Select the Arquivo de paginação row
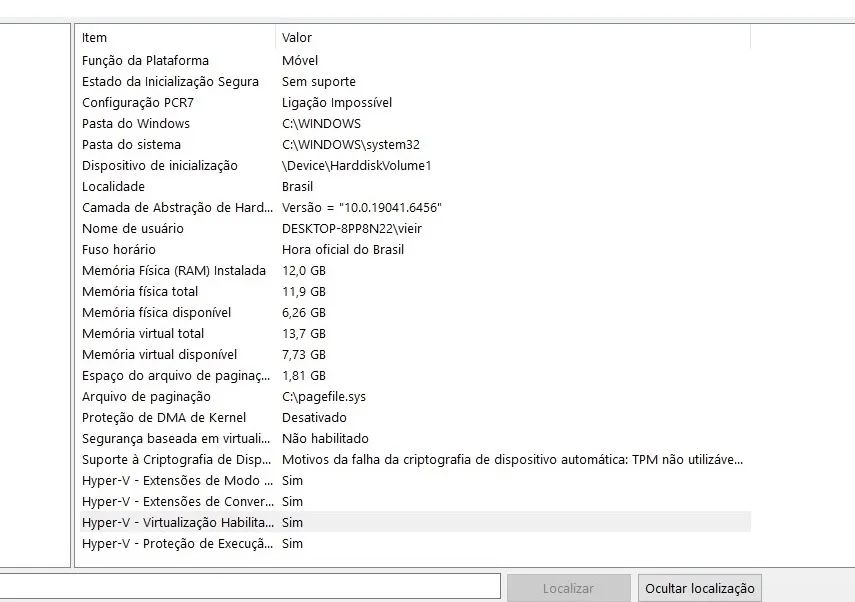The image size is (855, 602). [415, 396]
